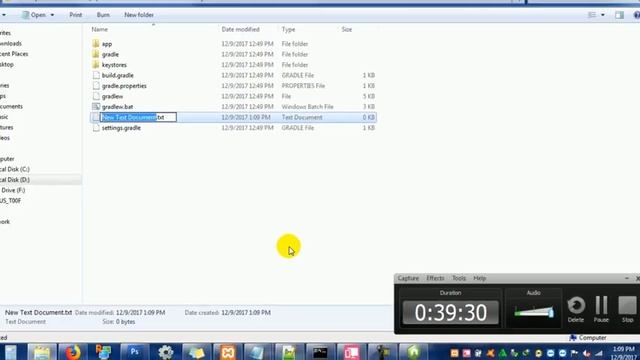Expand the Open button dropdown arrow
Image resolution: width=640 pixels, height=360 pixels.
52,15
